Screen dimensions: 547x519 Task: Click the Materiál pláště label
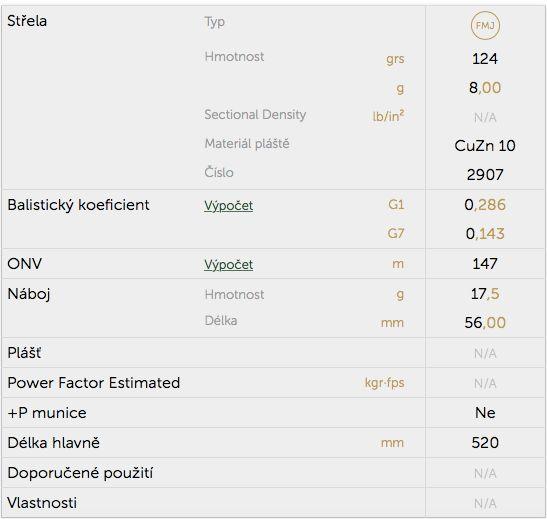click(x=247, y=144)
